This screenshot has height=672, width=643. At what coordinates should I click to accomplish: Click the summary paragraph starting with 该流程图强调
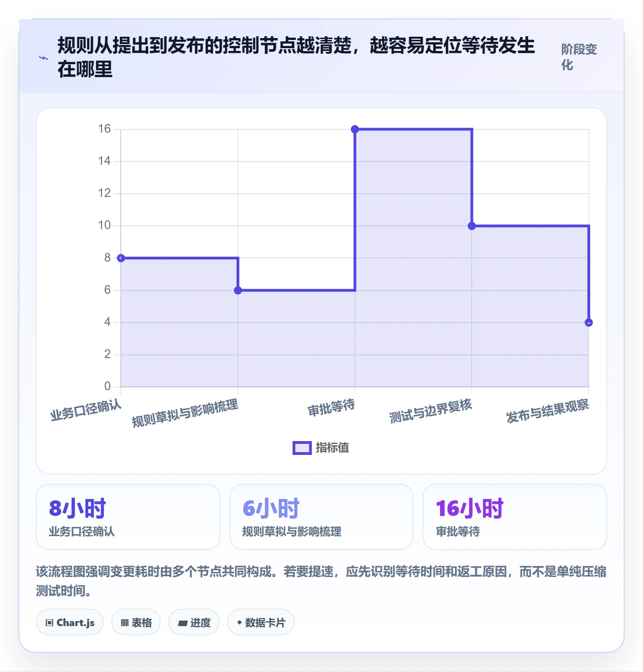tap(321, 581)
